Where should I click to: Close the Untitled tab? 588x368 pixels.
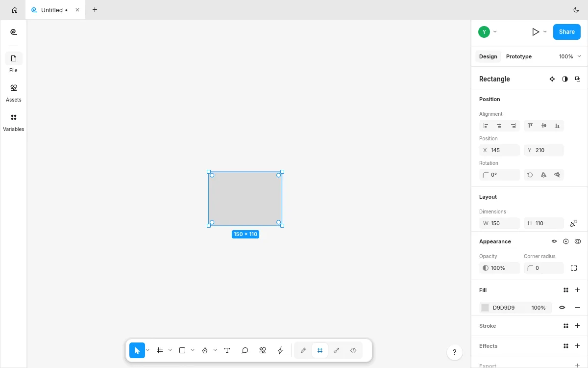click(x=77, y=10)
